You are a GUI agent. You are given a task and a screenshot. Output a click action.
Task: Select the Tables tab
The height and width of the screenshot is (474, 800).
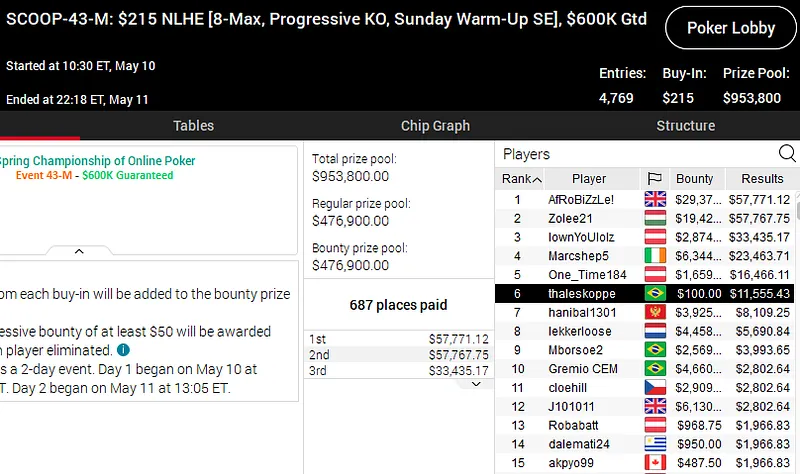193,126
